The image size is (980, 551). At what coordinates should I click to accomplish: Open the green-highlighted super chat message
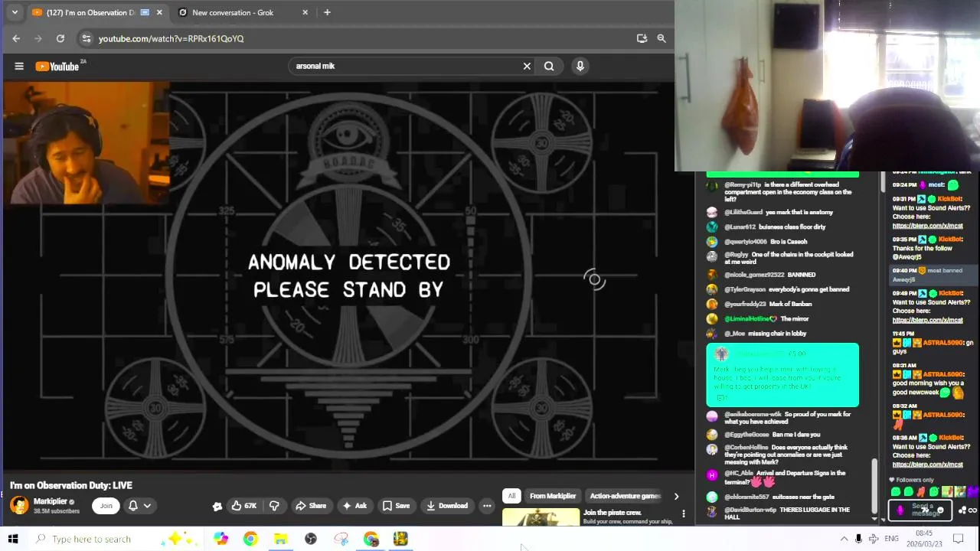782,375
